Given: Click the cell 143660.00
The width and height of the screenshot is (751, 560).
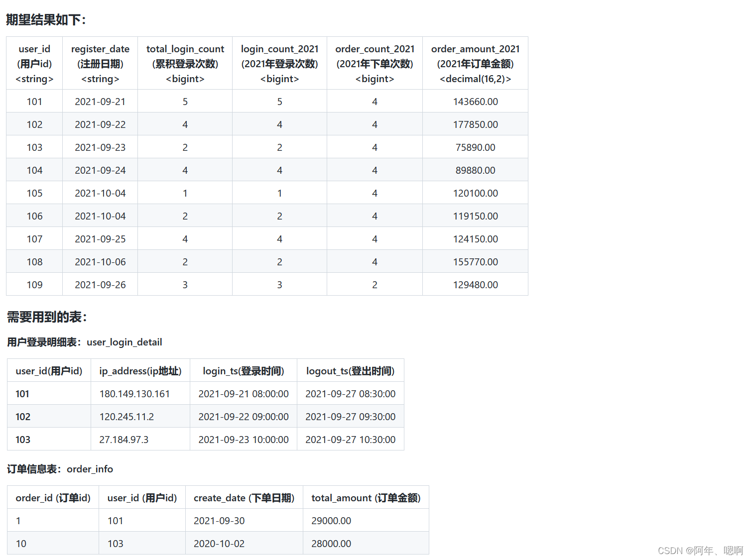Looking at the screenshot, I should point(476,102).
